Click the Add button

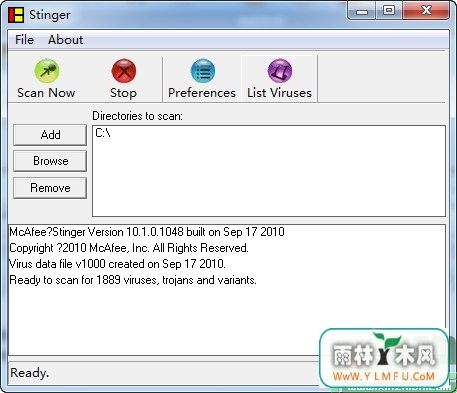click(x=50, y=135)
